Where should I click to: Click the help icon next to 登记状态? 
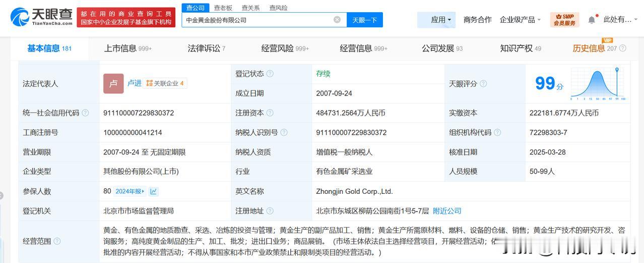pyautogui.click(x=270, y=74)
